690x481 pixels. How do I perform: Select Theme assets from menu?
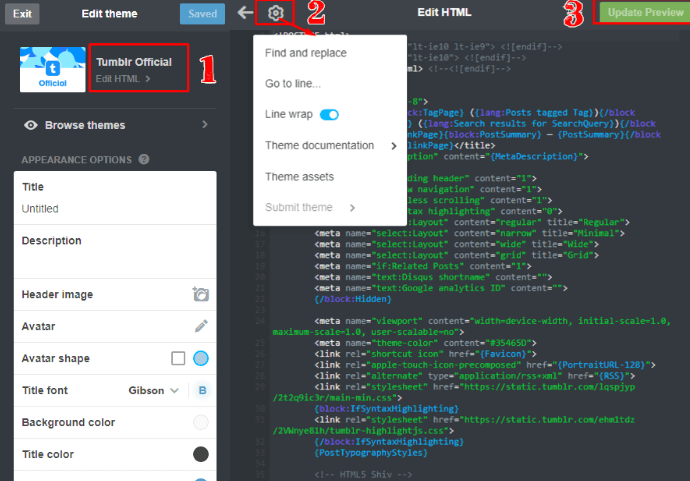point(299,177)
